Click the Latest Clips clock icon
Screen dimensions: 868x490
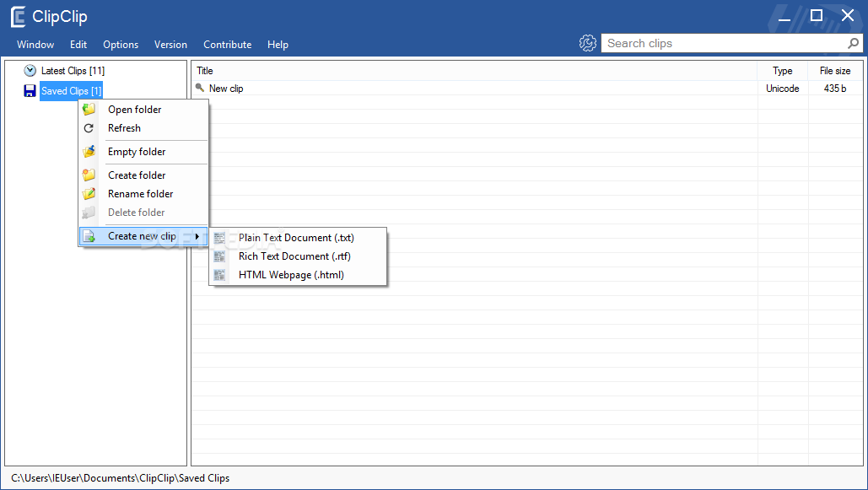click(30, 70)
